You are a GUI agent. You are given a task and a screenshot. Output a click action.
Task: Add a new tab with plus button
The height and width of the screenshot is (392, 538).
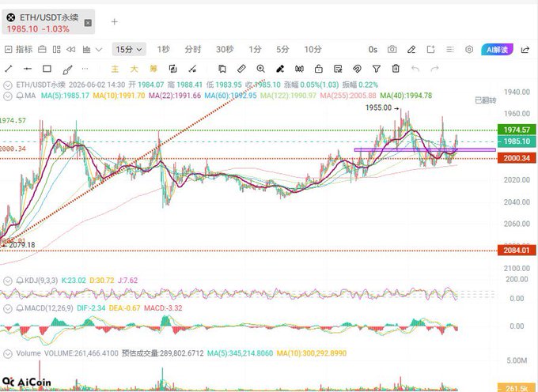pyautogui.click(x=114, y=22)
